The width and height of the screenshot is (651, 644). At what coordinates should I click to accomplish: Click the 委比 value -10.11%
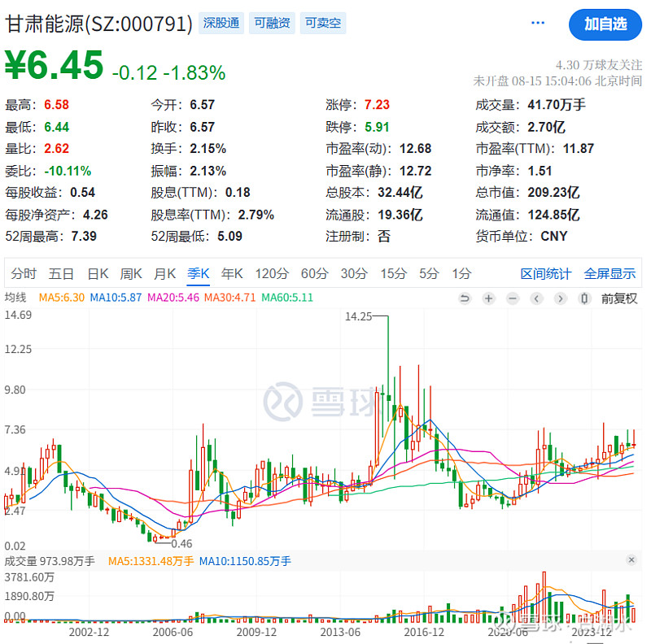point(68,171)
